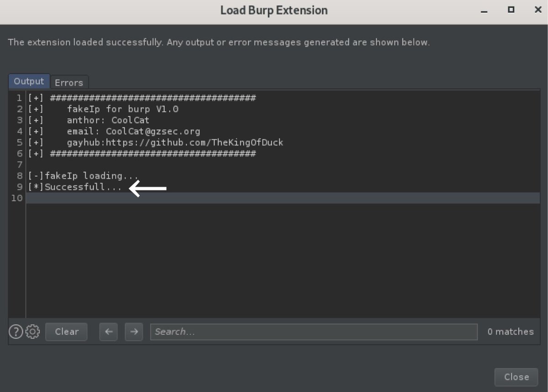Go to previous search match arrow
The image size is (548, 392).
pyautogui.click(x=109, y=332)
